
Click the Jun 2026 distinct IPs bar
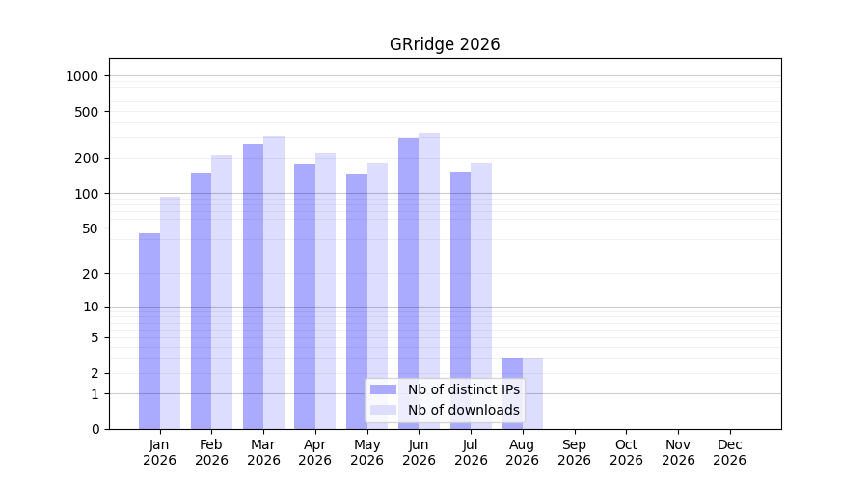(x=409, y=283)
